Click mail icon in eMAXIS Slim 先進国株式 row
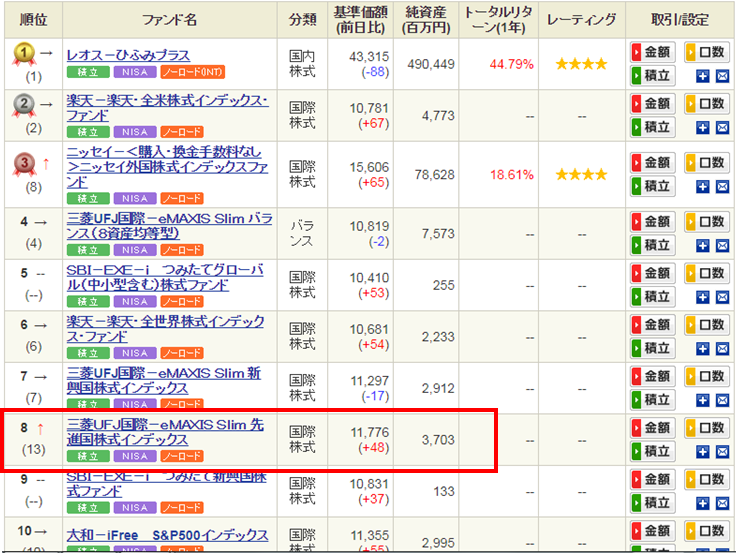Screen dimensions: 736x553 click(x=722, y=452)
